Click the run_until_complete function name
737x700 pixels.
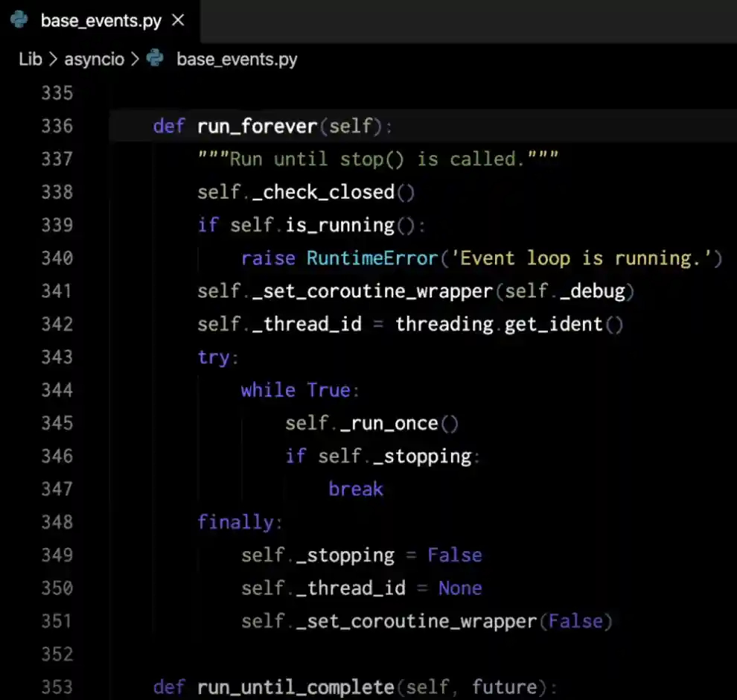pyautogui.click(x=296, y=687)
